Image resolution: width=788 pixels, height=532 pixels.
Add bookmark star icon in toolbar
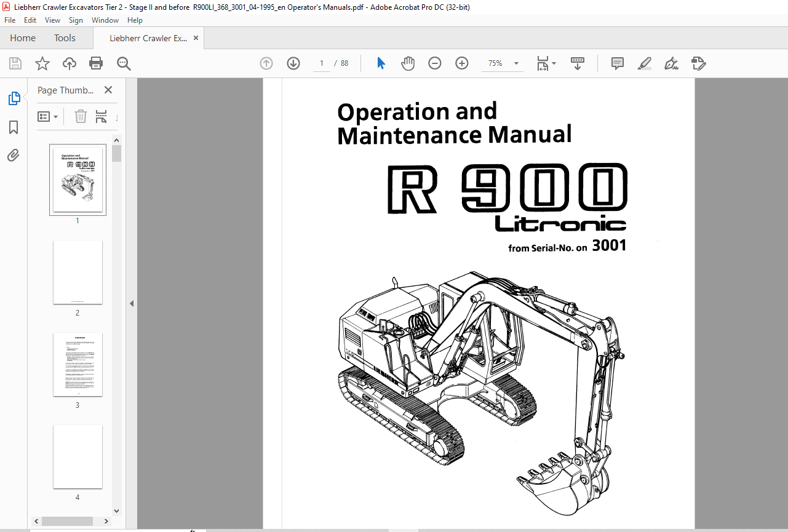click(x=42, y=63)
